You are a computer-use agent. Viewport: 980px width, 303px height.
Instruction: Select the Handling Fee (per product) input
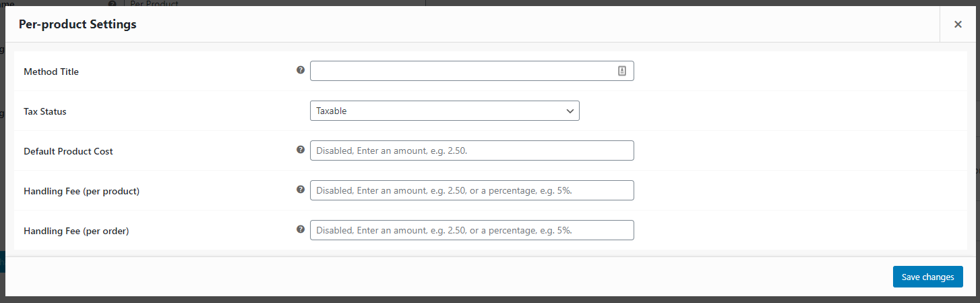(x=472, y=190)
